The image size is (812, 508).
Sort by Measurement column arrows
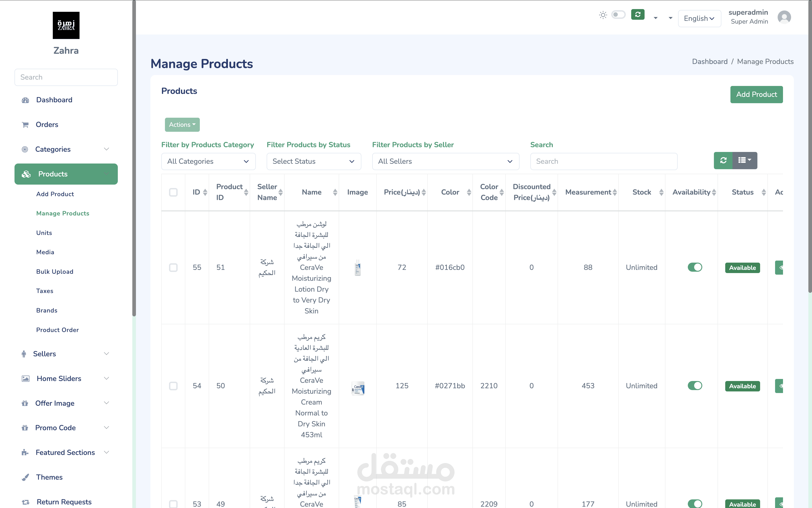pos(615,192)
